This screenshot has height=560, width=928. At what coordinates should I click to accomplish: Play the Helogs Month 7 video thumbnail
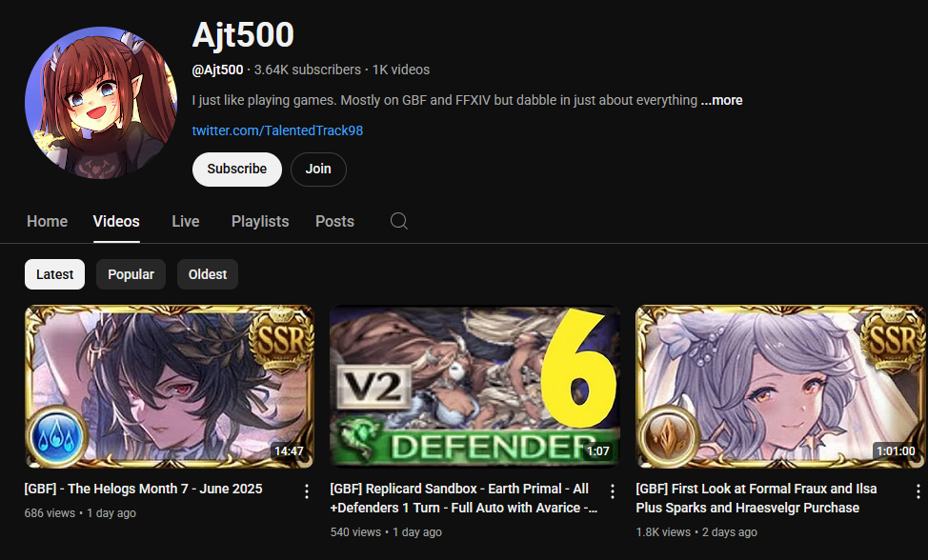pyautogui.click(x=170, y=386)
